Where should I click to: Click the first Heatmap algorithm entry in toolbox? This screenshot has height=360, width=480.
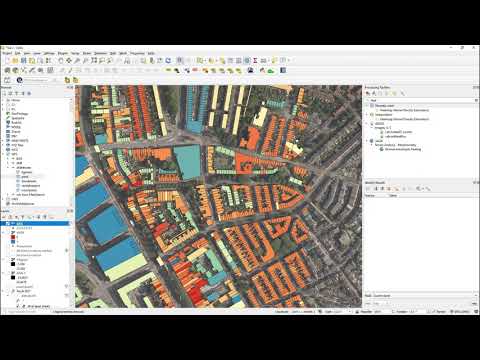(404, 110)
